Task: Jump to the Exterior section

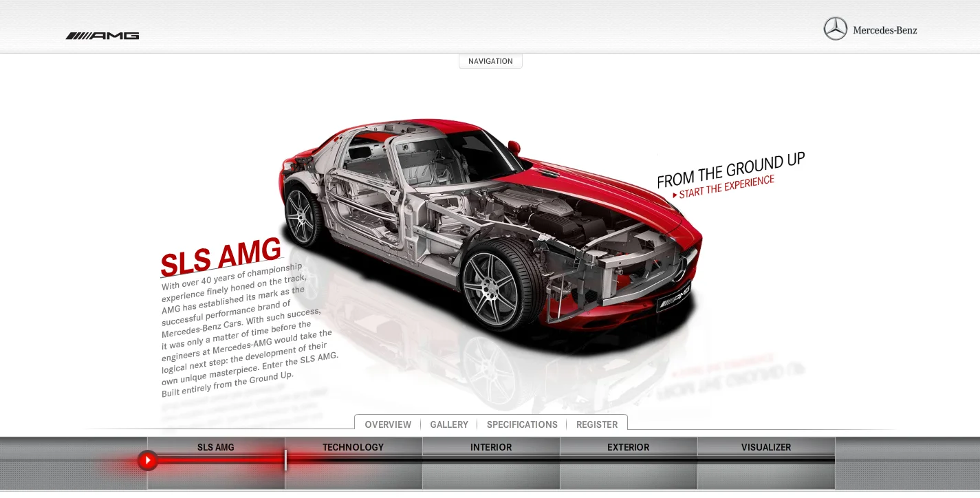Action: click(629, 447)
